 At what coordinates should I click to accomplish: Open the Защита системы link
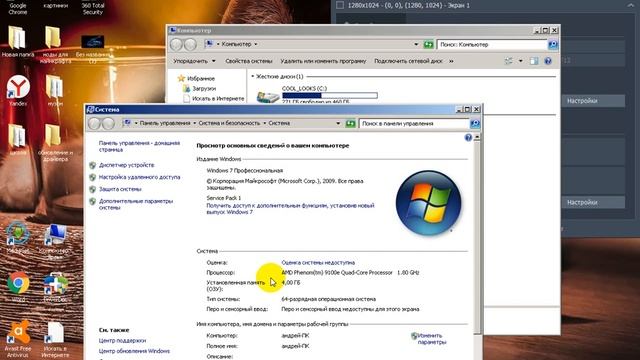coord(120,189)
